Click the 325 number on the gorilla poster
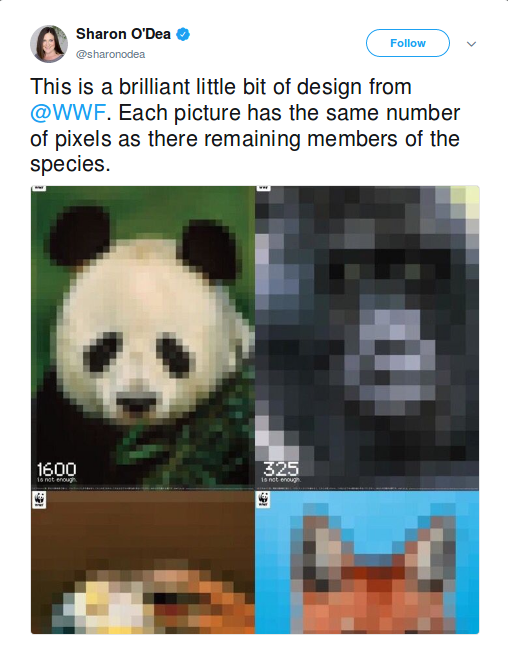 click(281, 468)
